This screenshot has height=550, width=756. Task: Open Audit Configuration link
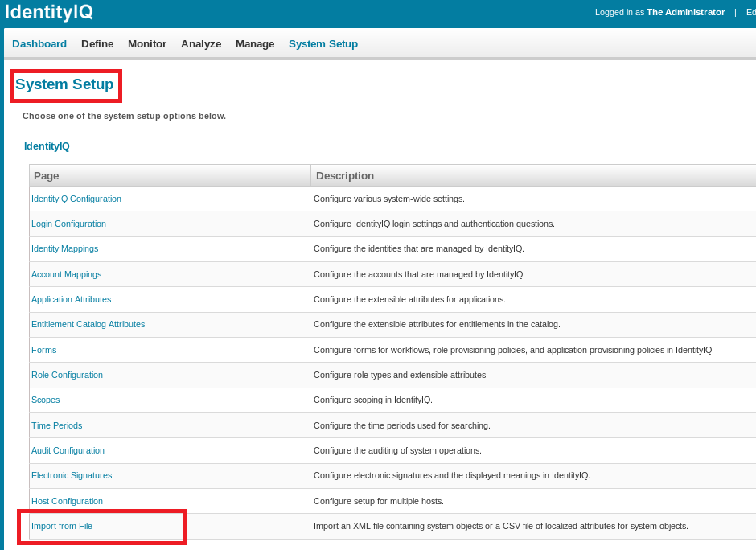(68, 450)
